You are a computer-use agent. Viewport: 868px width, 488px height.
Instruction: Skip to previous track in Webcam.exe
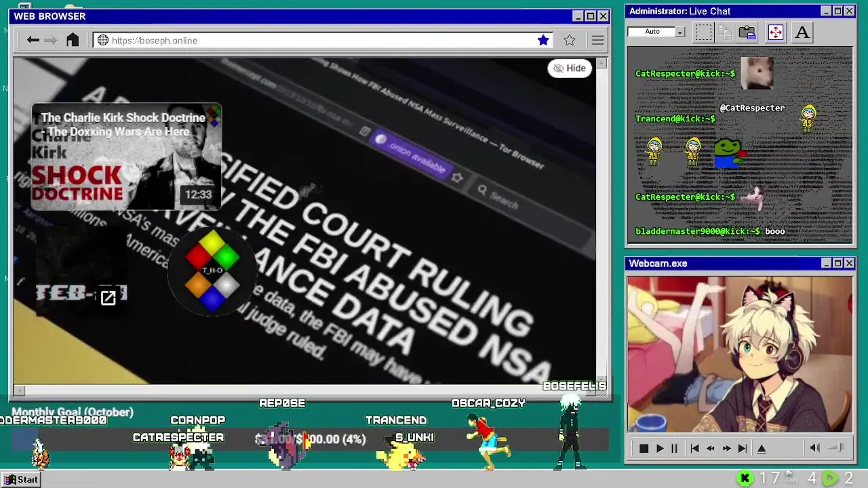pyautogui.click(x=694, y=448)
